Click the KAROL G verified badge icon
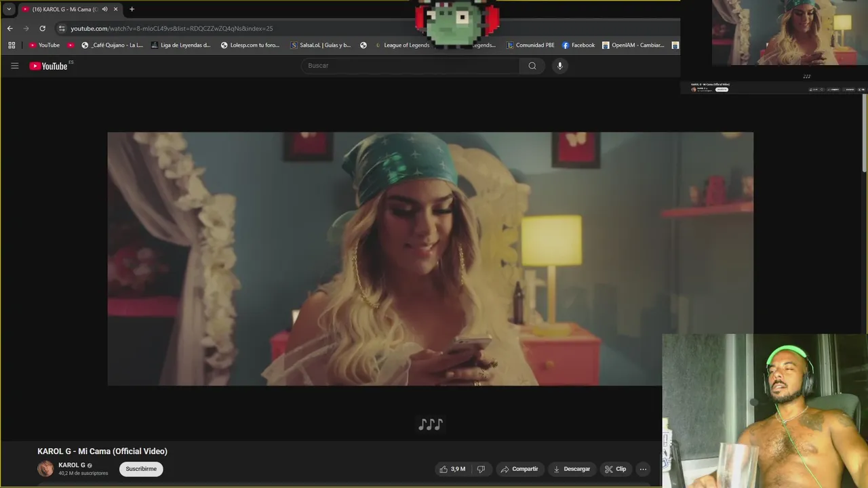 click(90, 466)
